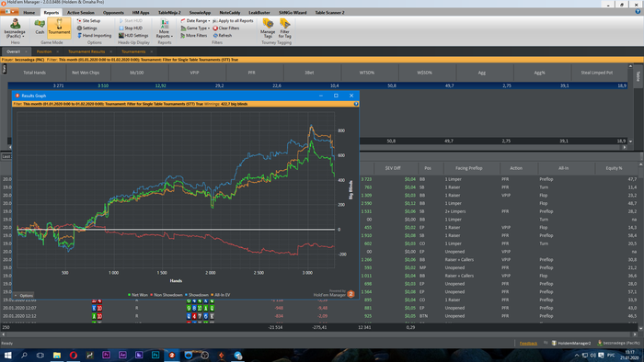Screen dimensions: 644x362
Task: Refresh the report filters
Action: [223, 36]
